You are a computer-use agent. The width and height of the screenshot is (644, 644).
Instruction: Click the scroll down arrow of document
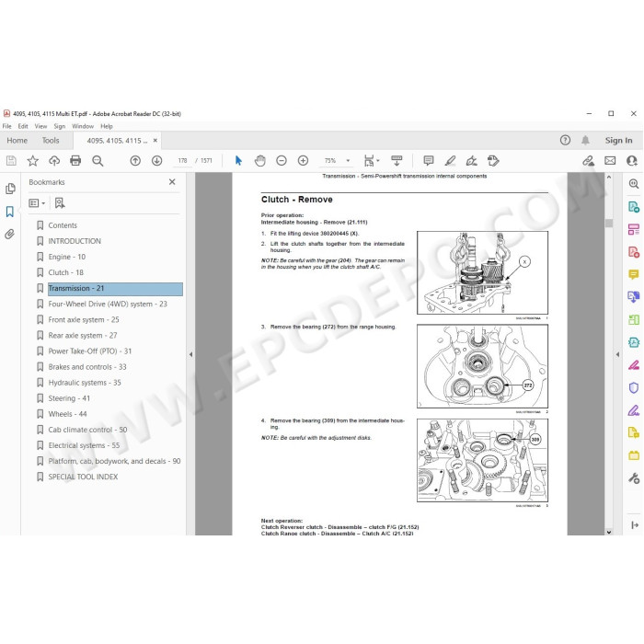(609, 532)
